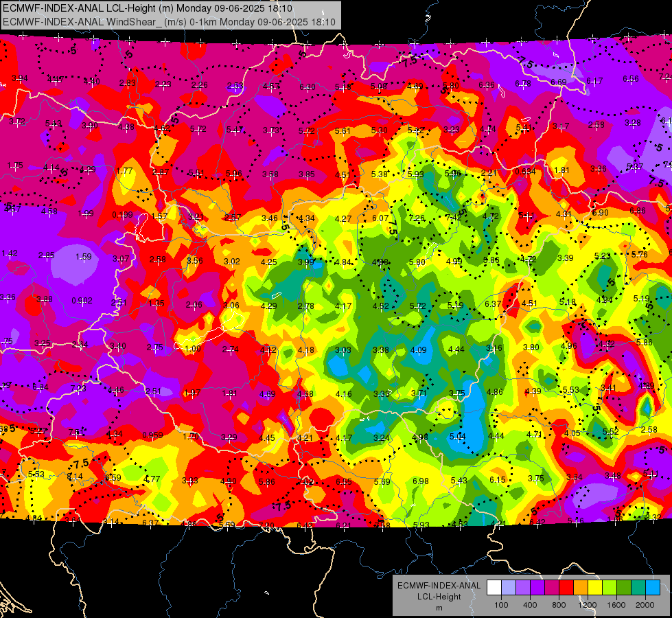The height and width of the screenshot is (618, 672).
Task: Click the magenta legend swatch
Action: click(552, 588)
